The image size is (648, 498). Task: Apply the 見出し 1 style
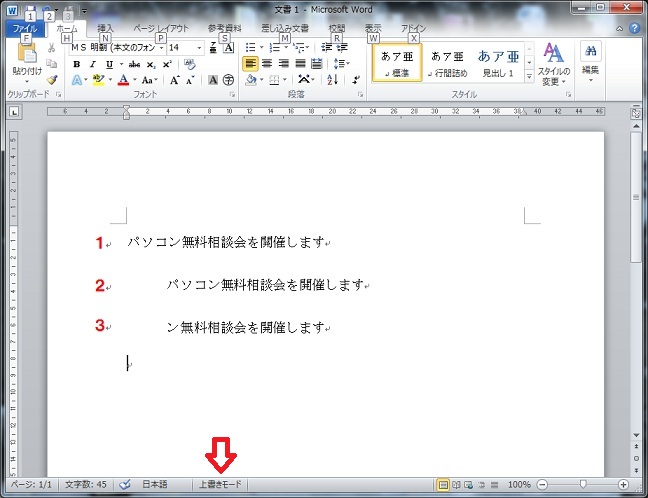click(498, 63)
